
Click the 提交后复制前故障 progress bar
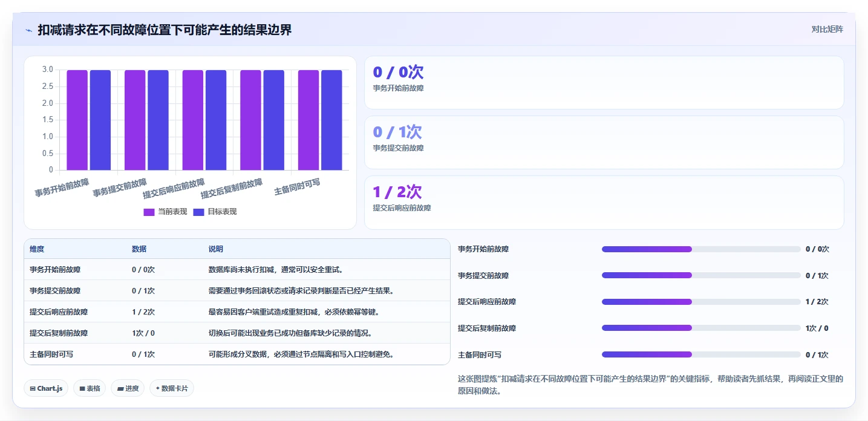coord(701,328)
